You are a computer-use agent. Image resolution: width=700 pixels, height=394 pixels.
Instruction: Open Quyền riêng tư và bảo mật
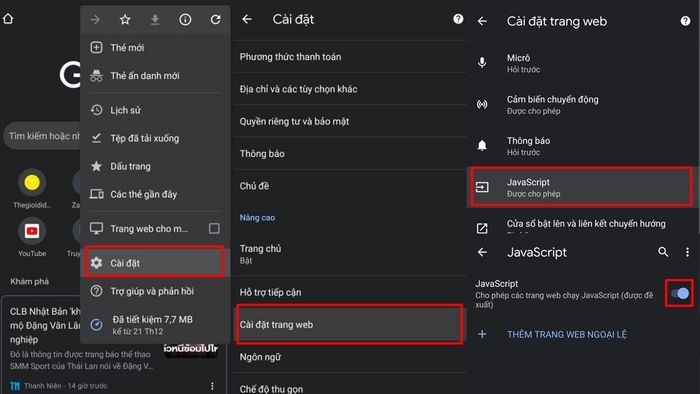(x=350, y=121)
